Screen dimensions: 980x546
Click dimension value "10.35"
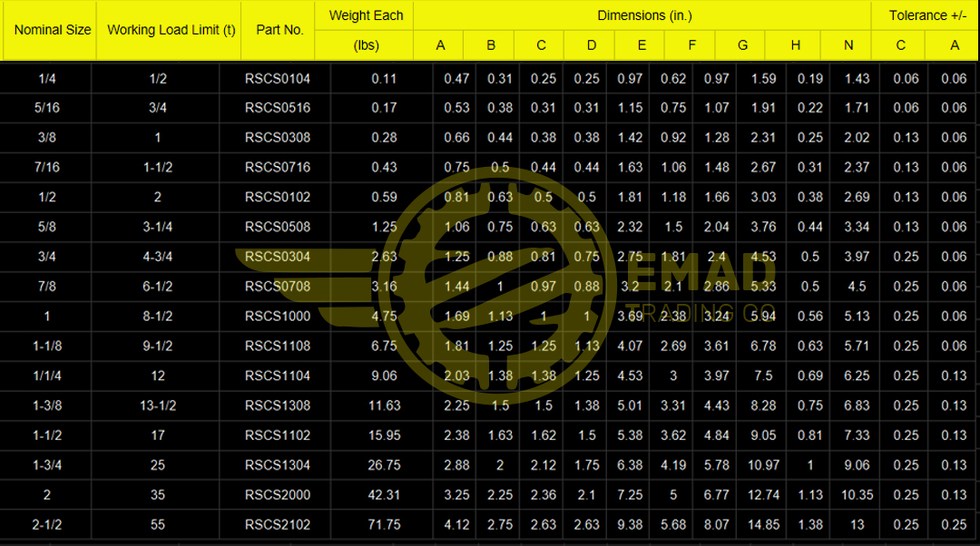857,495
